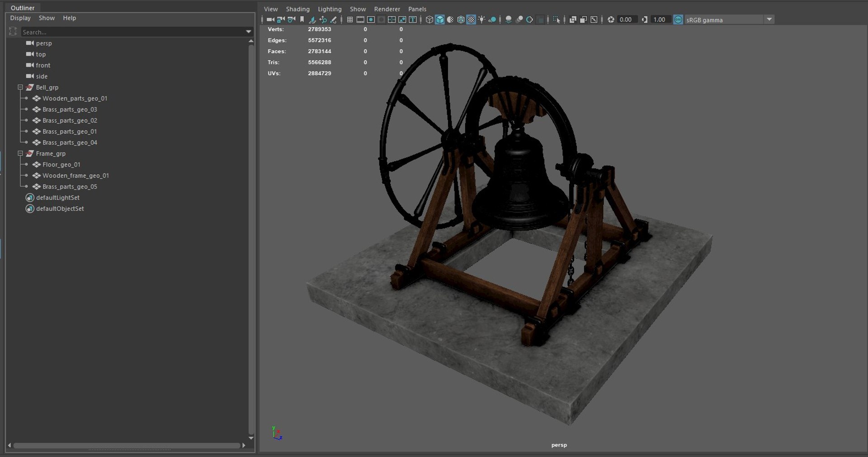Open the viewport View menu

click(271, 9)
